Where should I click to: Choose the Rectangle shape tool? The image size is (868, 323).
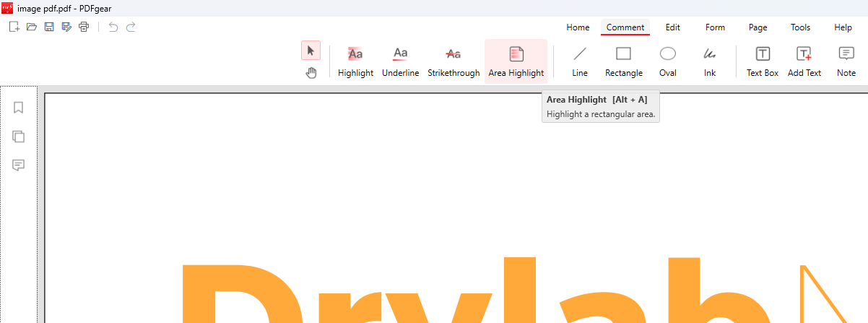point(624,62)
